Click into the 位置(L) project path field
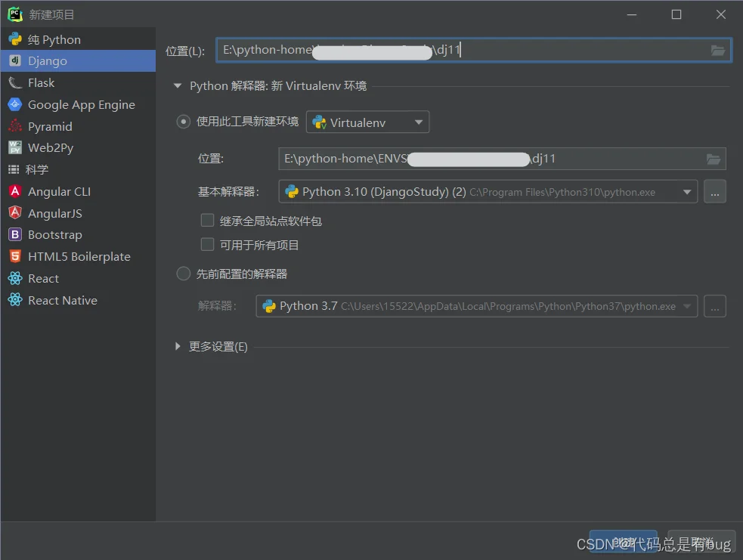The image size is (743, 560). tap(474, 50)
